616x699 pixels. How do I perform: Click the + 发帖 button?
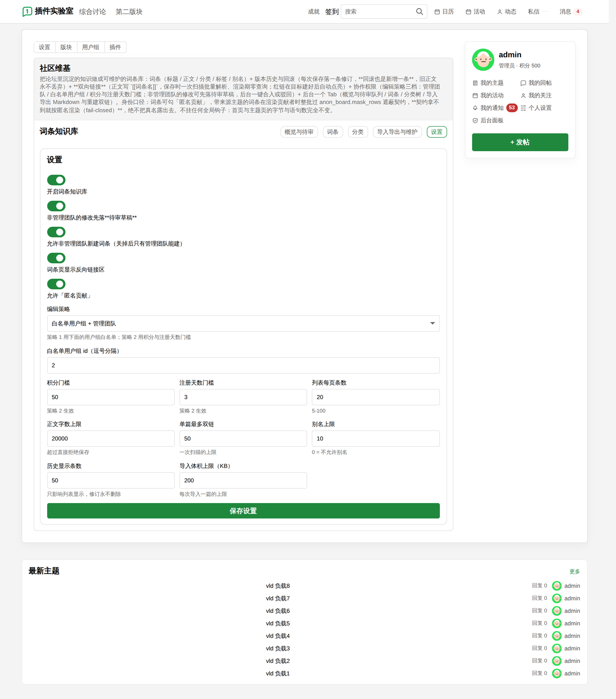(520, 142)
